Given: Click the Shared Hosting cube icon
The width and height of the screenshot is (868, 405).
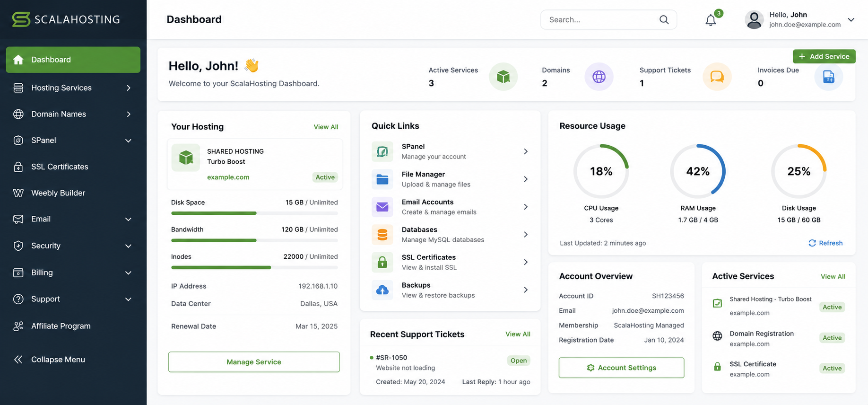Looking at the screenshot, I should click(x=186, y=158).
